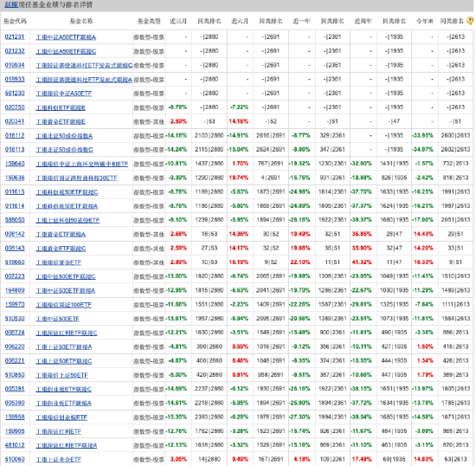Open 工银中证A50ETF联接C fund name link
Image resolution: width=476 pixels, height=466 pixels.
pos(66,51)
